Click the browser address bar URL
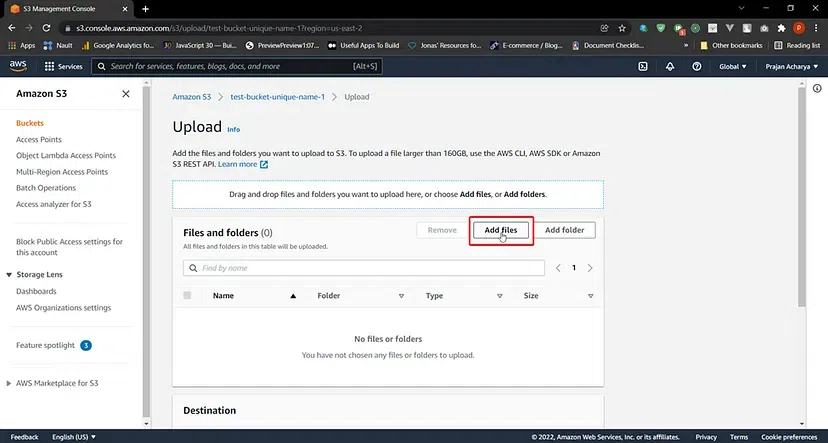 coord(219,28)
